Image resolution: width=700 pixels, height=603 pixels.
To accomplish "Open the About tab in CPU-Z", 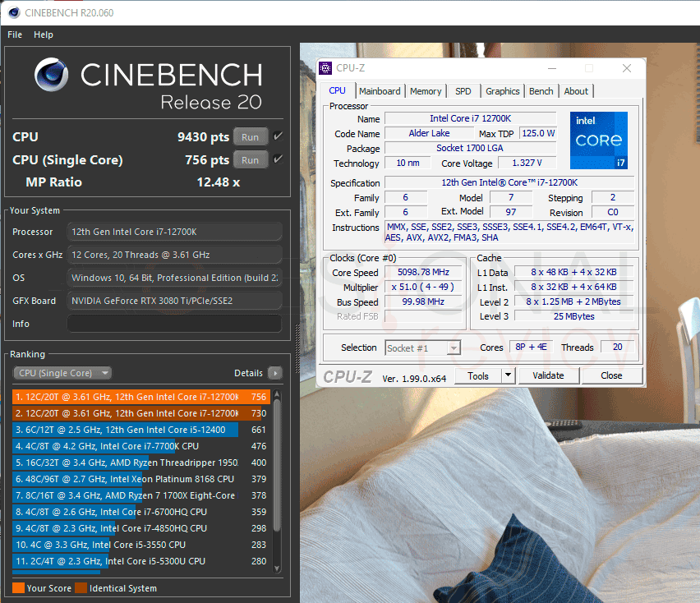I will pyautogui.click(x=576, y=91).
